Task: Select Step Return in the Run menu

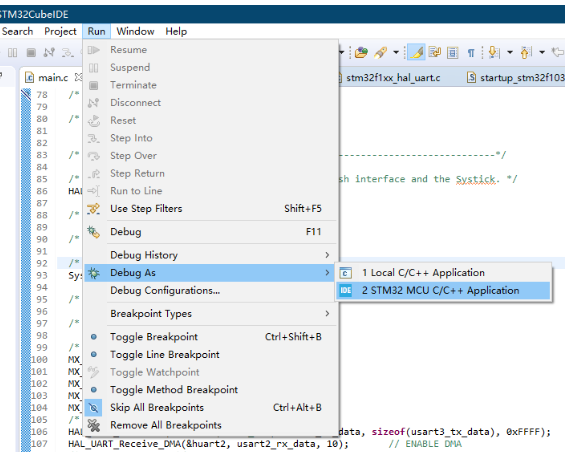Action: tap(210, 173)
